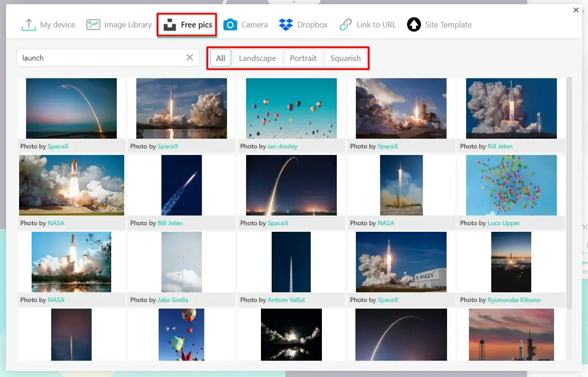Open the Site Template arrow icon
The height and width of the screenshot is (377, 588).
pos(414,25)
